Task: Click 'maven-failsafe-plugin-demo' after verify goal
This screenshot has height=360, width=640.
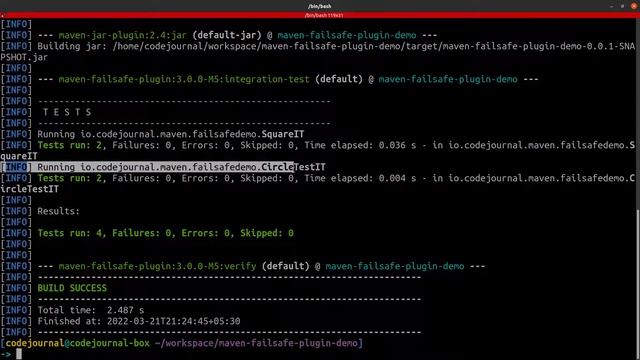Action: [x=395, y=266]
